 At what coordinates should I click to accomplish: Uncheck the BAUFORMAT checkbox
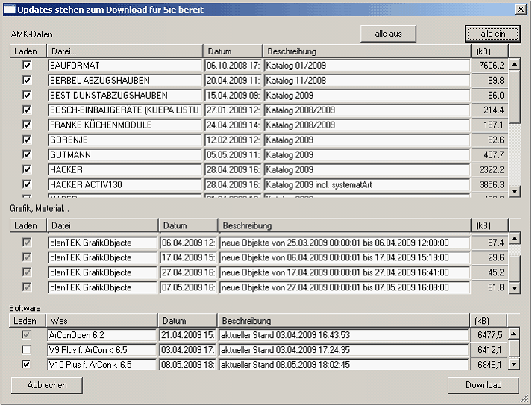(x=28, y=66)
